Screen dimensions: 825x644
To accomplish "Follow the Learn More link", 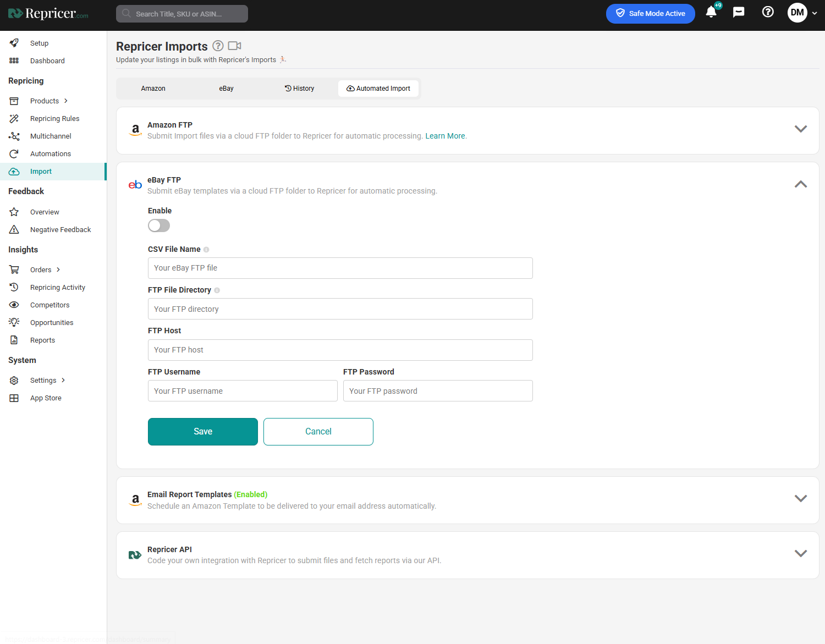I will pos(445,136).
